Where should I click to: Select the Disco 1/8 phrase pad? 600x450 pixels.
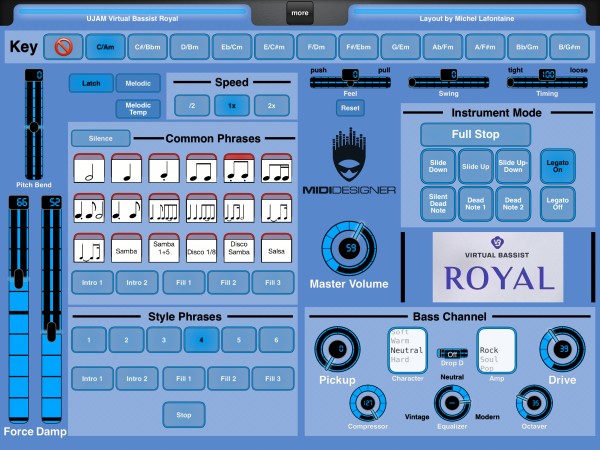point(201,248)
